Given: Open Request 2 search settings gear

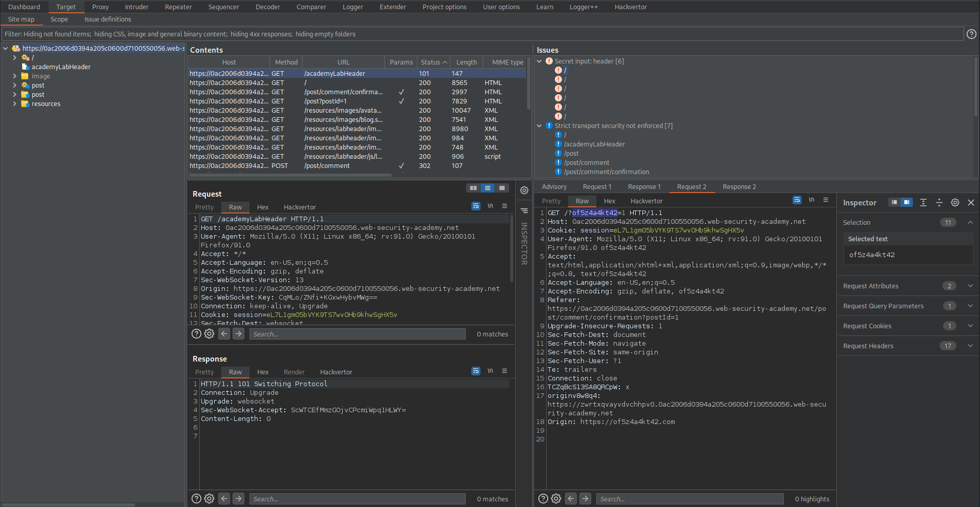Looking at the screenshot, I should click(556, 499).
